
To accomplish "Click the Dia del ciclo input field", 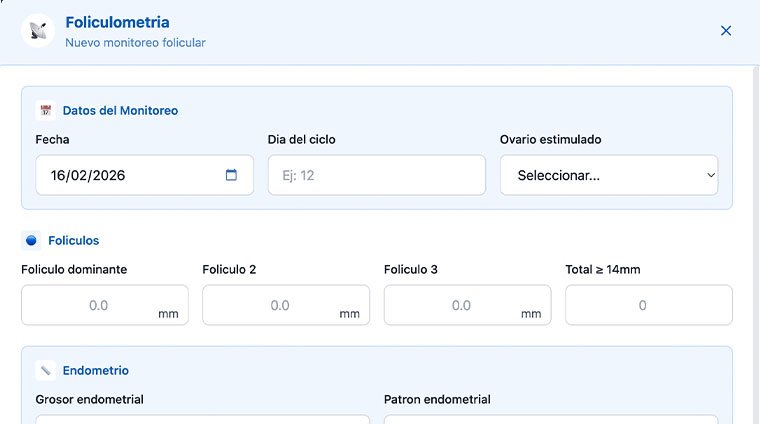I will pyautogui.click(x=377, y=175).
